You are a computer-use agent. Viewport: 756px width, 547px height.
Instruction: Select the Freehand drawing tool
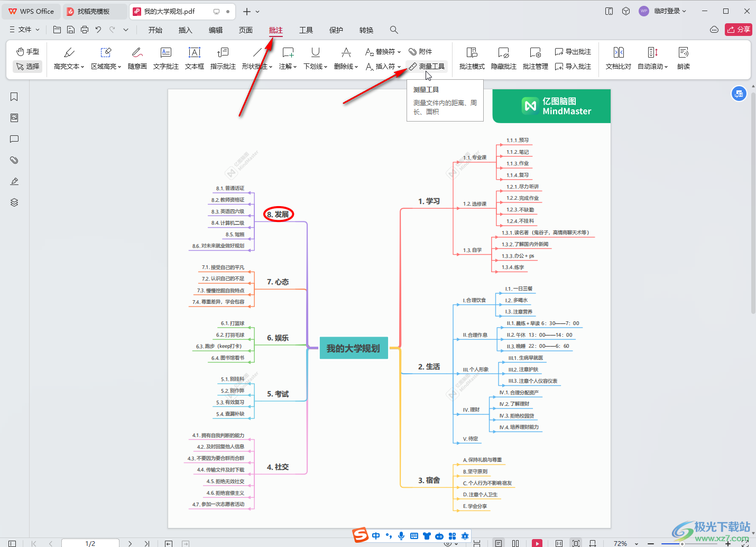pos(137,58)
